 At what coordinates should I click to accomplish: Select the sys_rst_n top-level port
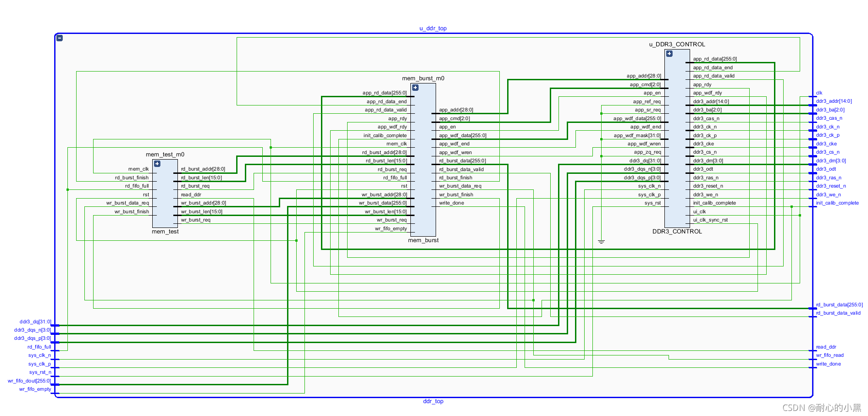point(40,372)
